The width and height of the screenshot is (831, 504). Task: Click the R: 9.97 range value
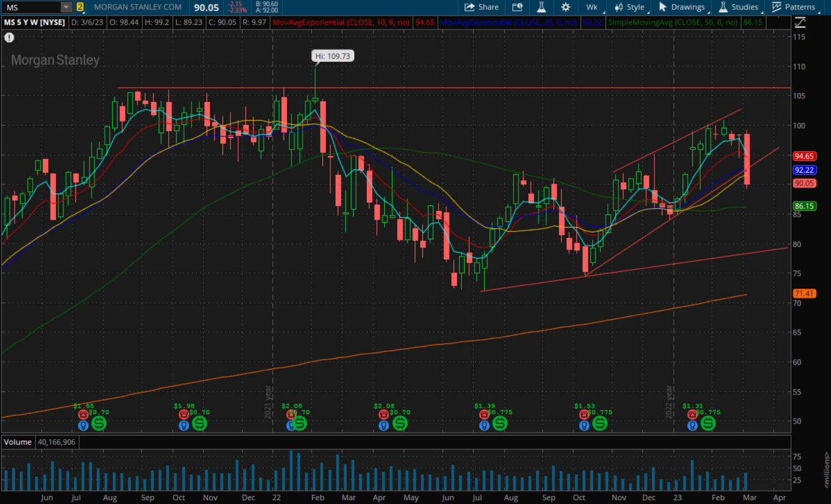coord(254,22)
